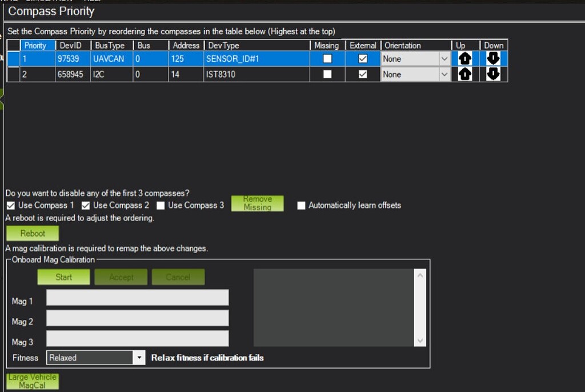Move SENSOR_ID#1 compass up with arrow
585x392 pixels.
point(464,59)
